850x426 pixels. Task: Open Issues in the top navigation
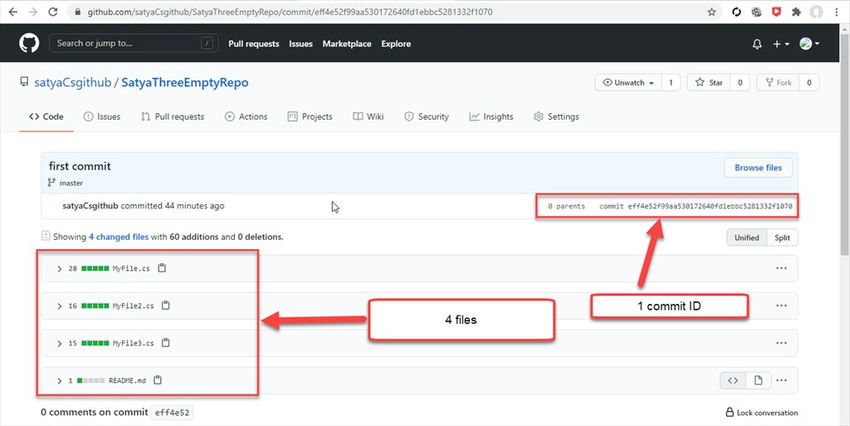301,44
